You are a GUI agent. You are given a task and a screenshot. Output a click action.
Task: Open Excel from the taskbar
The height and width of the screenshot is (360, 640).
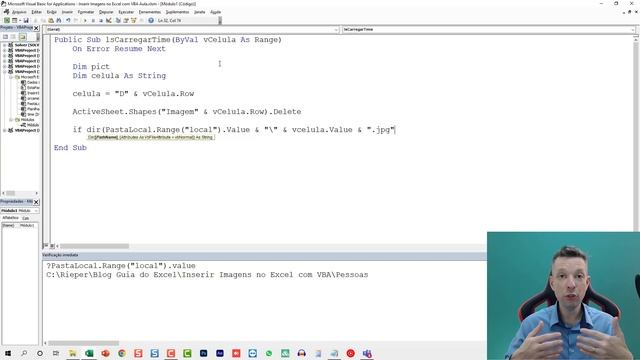(x=89, y=353)
